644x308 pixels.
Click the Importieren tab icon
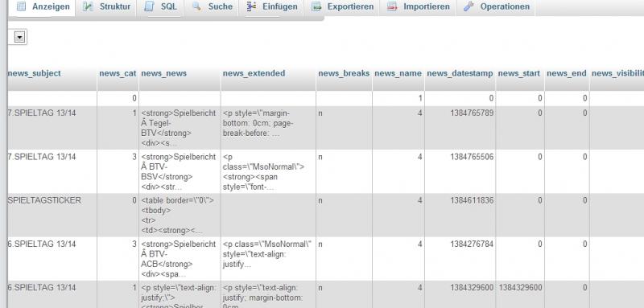[392, 6]
